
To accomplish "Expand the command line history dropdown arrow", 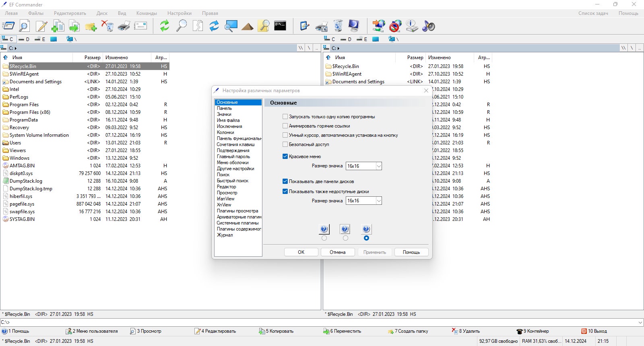I will coord(640,322).
